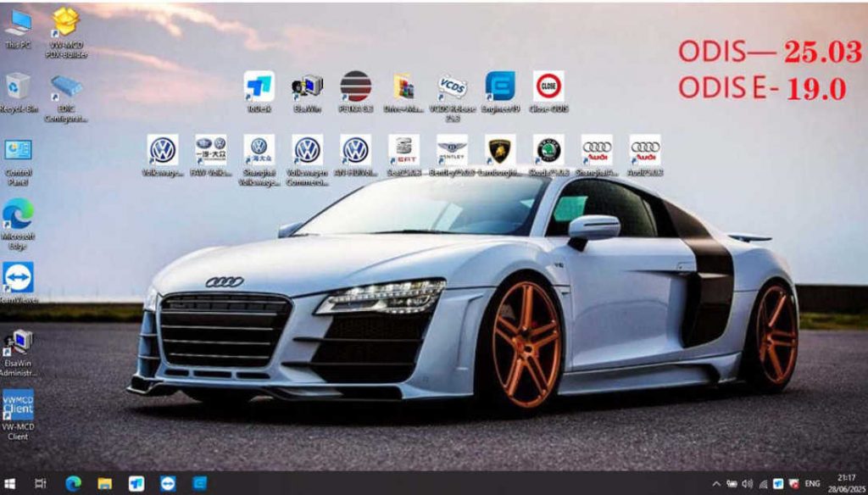Launch the Close-ODIS shortcut
This screenshot has height=495, width=868.
(x=548, y=88)
